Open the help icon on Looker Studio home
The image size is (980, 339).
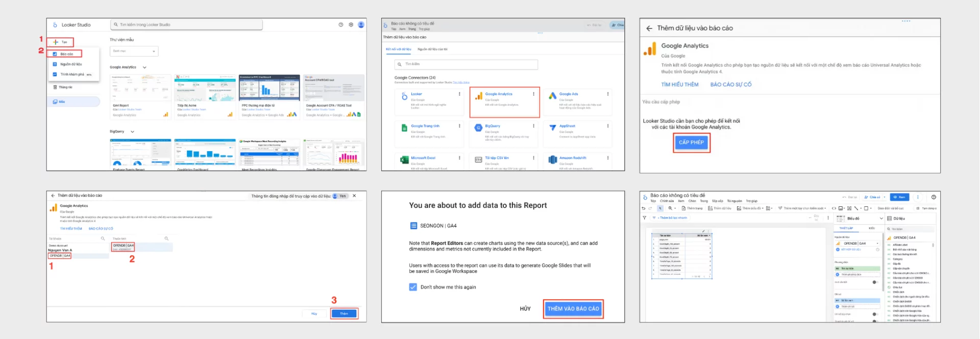pyautogui.click(x=341, y=25)
